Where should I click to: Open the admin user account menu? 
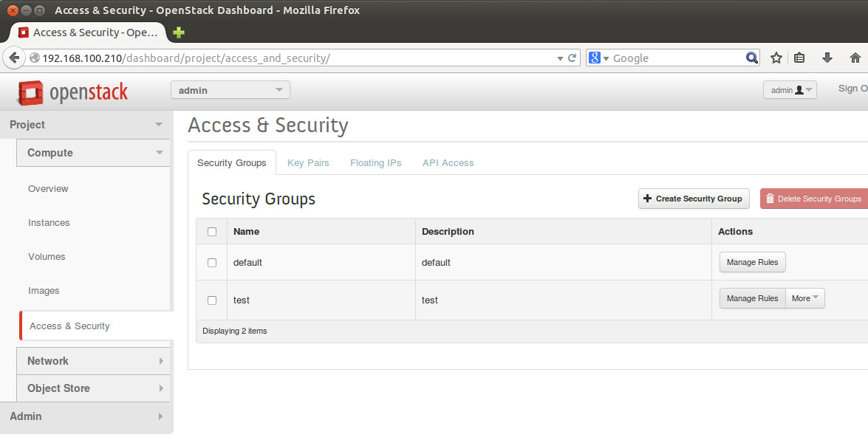[789, 89]
